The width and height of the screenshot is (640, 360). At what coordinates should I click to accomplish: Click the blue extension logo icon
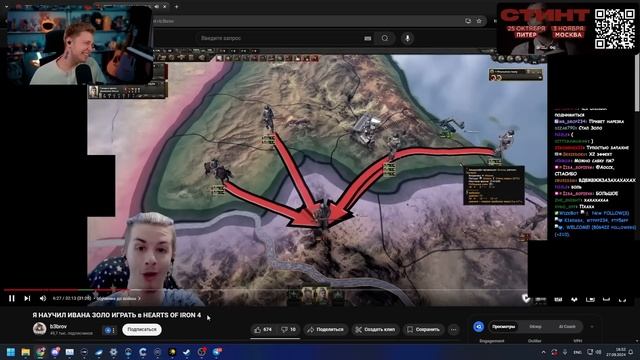coord(478,327)
